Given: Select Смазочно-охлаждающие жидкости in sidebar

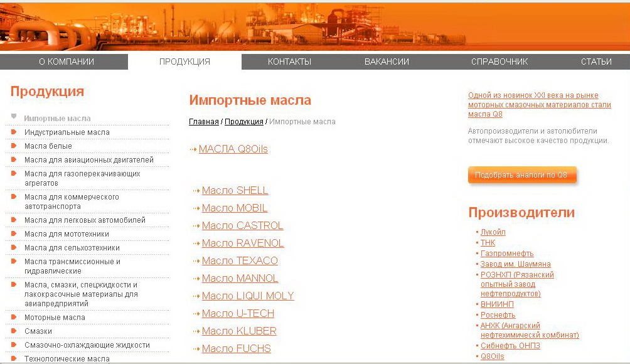Looking at the screenshot, I should 87,345.
